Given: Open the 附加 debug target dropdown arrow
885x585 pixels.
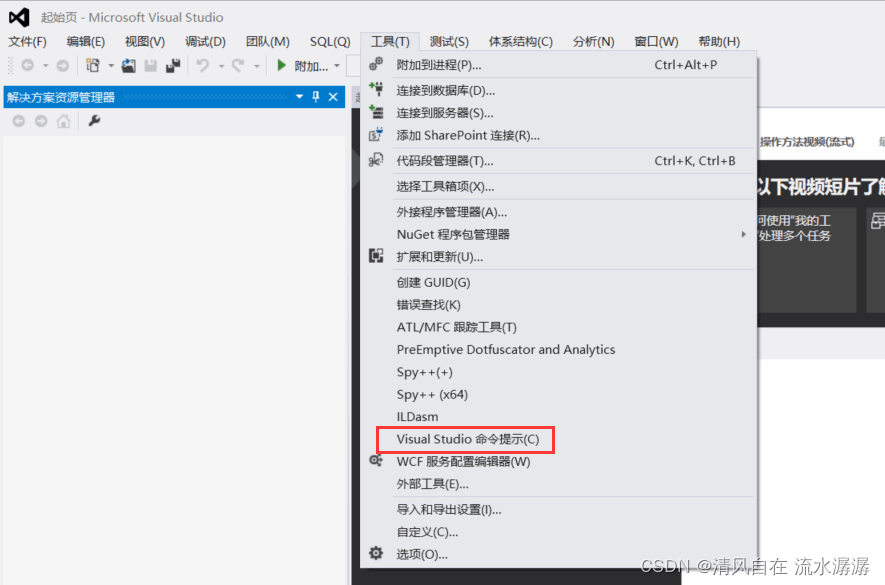Looking at the screenshot, I should coord(337,66).
